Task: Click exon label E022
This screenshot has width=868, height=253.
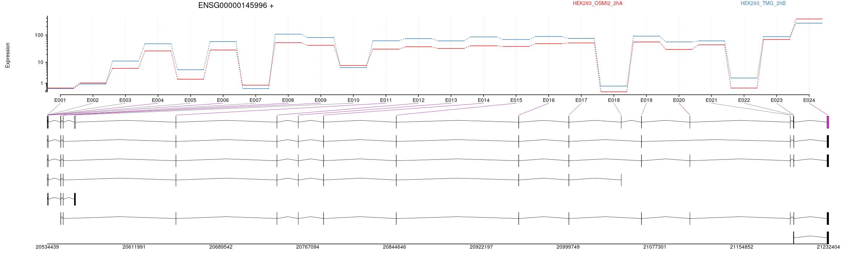Action: (x=744, y=100)
